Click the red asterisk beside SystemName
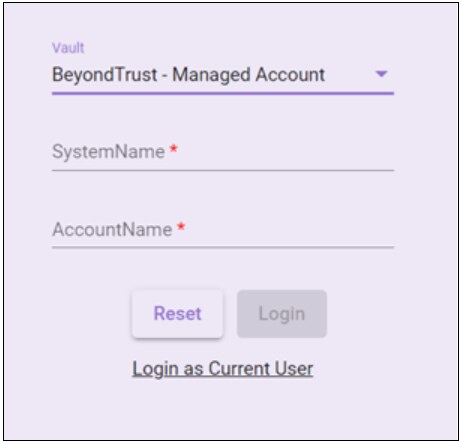459x442 pixels. [173, 149]
